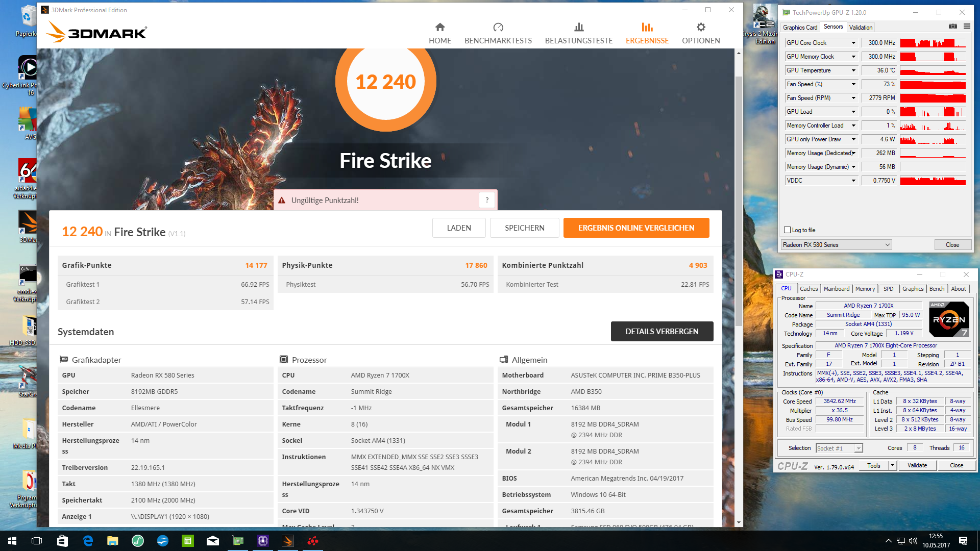The height and width of the screenshot is (551, 980).
Task: Click the GPU-Z screenshot camera icon
Action: [x=952, y=27]
